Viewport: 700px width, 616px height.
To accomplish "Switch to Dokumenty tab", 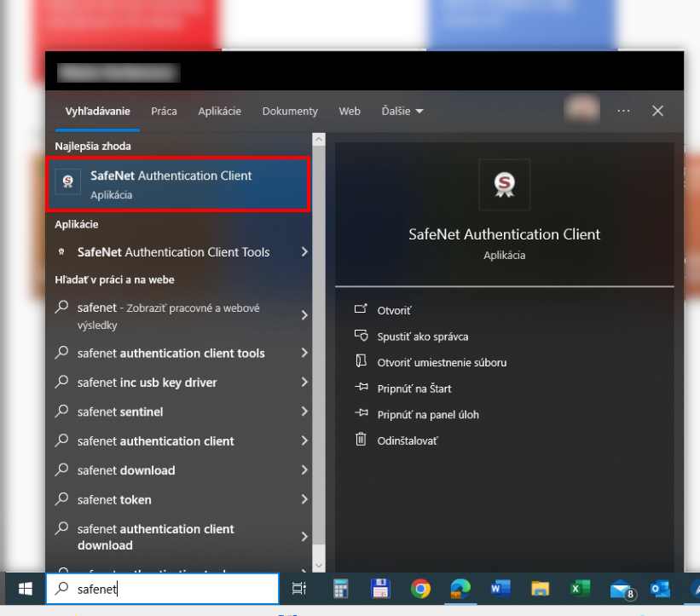I will point(290,111).
